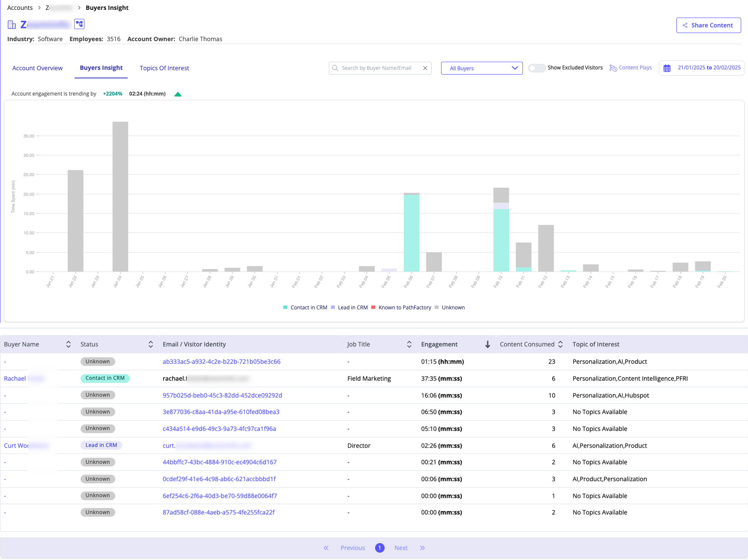Jump to the first page with the double-left arrow
This screenshot has width=748, height=560.
(326, 548)
